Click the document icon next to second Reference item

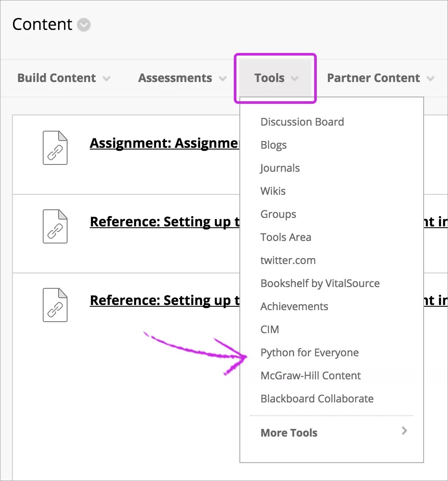click(55, 305)
